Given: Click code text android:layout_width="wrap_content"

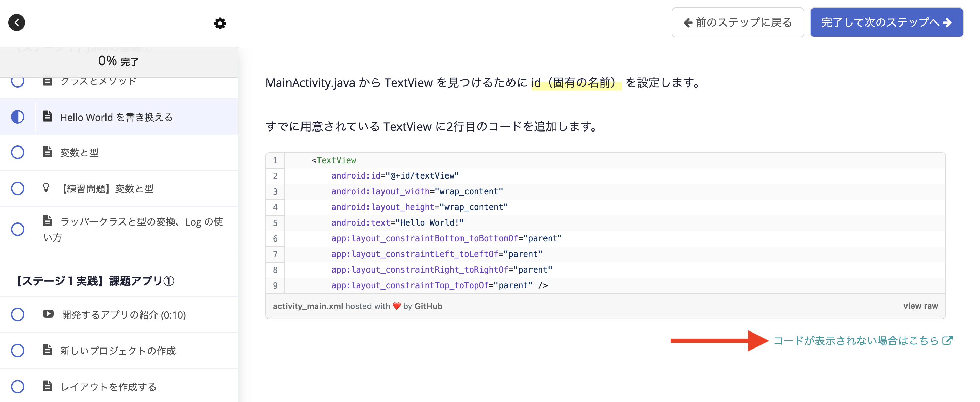Looking at the screenshot, I should point(417,191).
